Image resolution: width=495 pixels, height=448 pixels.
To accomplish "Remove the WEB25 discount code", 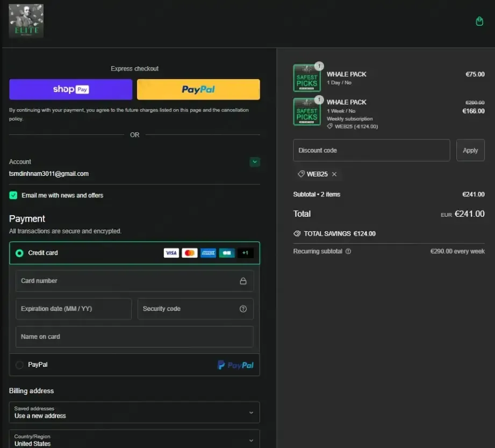I will click(334, 174).
